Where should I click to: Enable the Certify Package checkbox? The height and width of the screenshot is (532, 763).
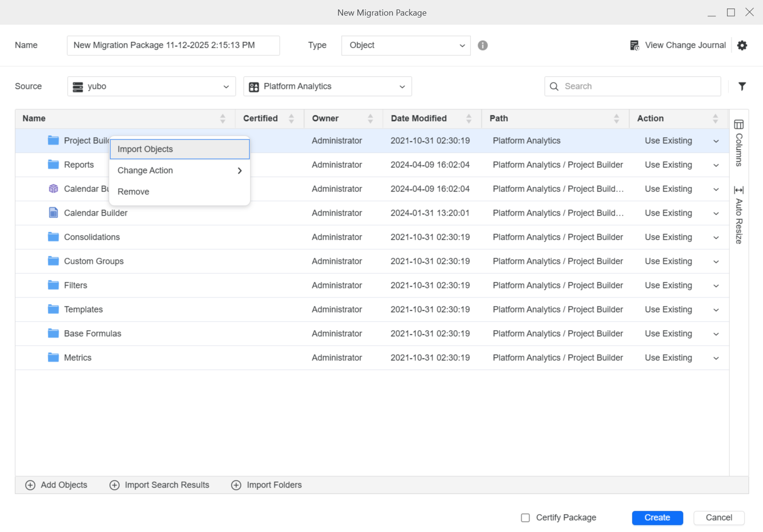coord(525,518)
